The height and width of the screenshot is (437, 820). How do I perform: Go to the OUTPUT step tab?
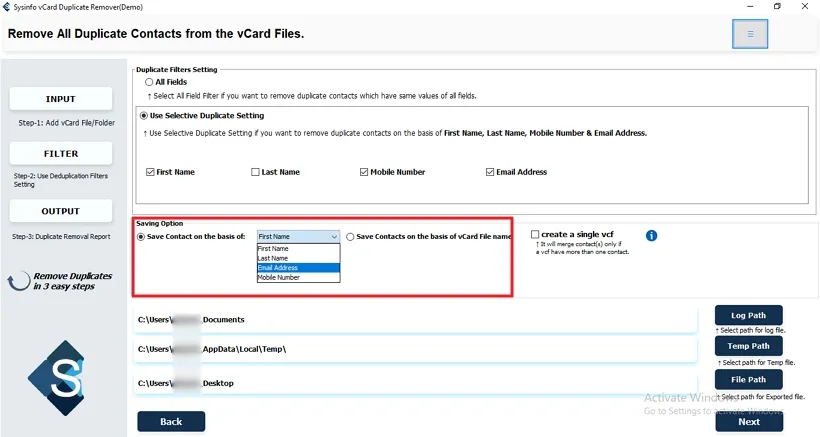tap(60, 211)
